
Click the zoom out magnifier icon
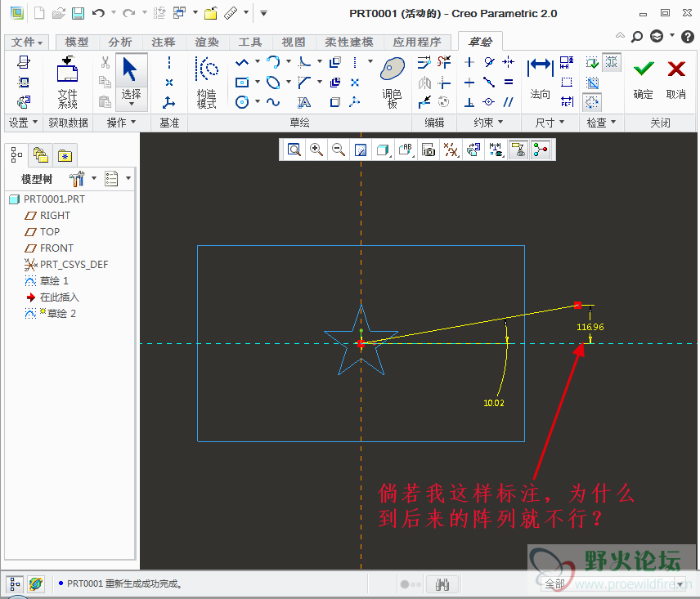pyautogui.click(x=338, y=150)
